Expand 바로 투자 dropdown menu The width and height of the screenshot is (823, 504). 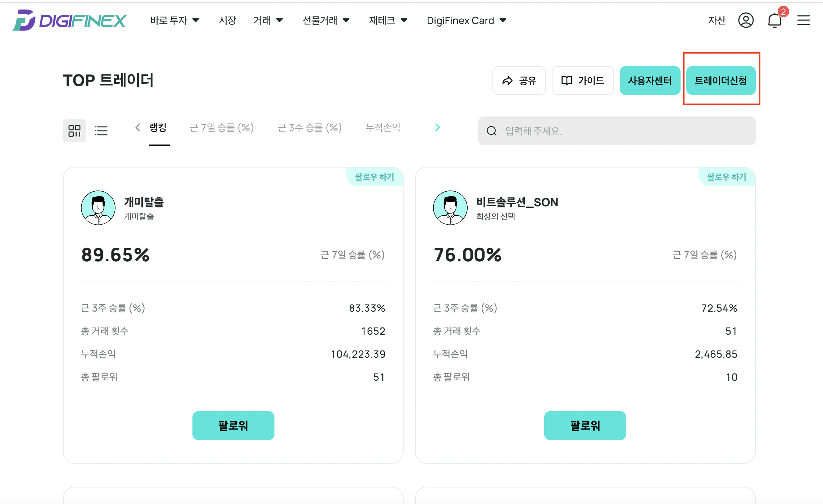[175, 20]
